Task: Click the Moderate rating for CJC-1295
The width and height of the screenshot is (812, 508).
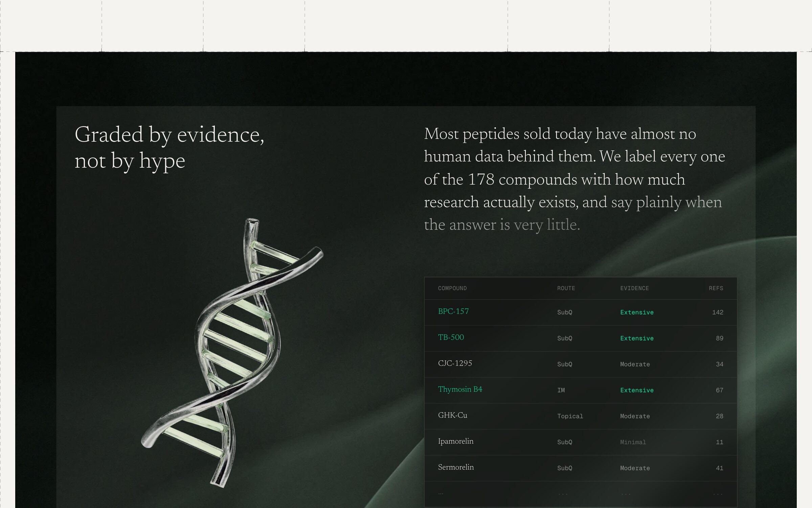Action: pyautogui.click(x=635, y=364)
